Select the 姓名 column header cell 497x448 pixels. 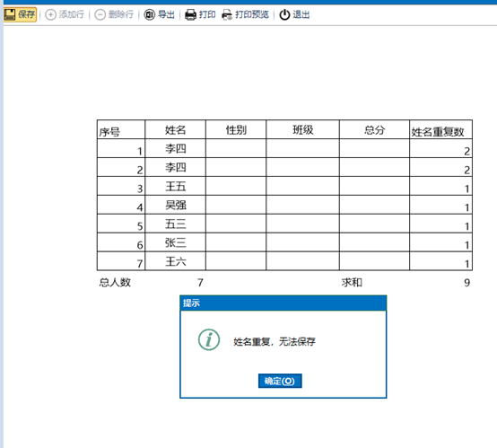175,129
